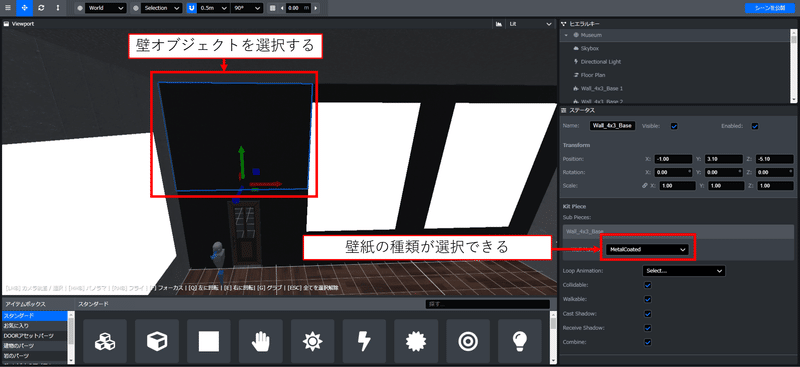Click the hand icon item
The height and width of the screenshot is (367, 800).
click(261, 341)
